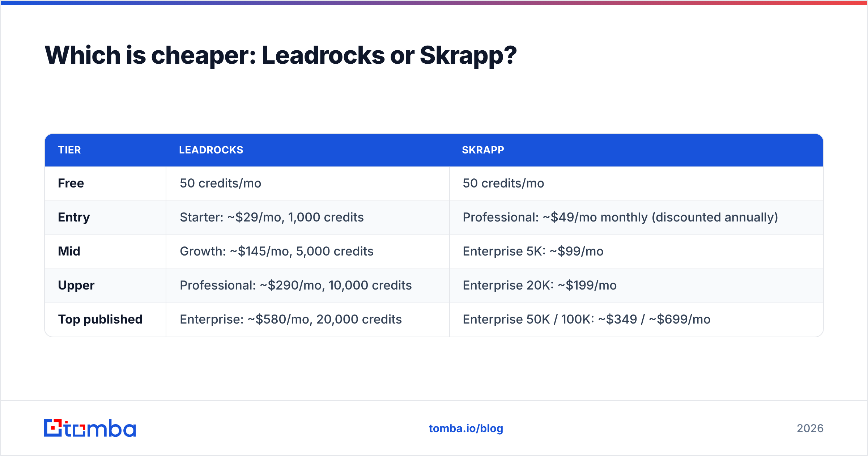Image resolution: width=868 pixels, height=456 pixels.
Task: Click the 'Entry' tier row label
Action: pos(74,217)
